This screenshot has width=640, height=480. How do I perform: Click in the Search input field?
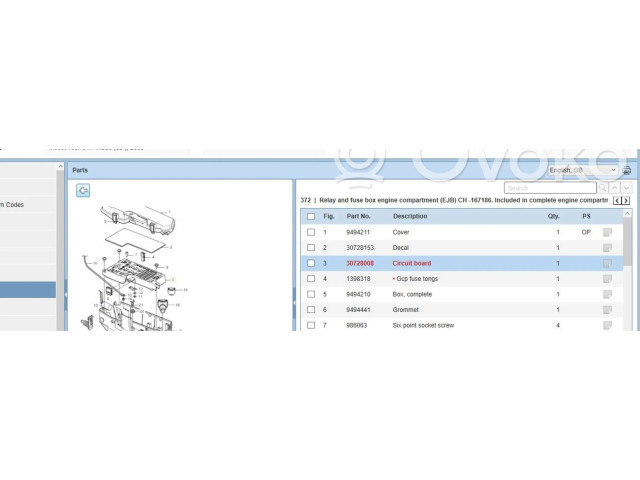pos(548,187)
